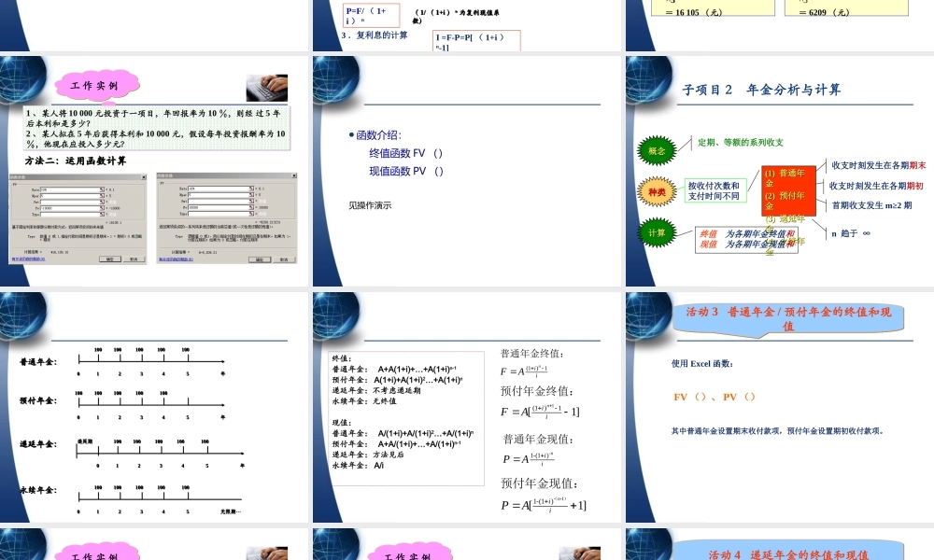
Task: Select the yellow =16 105 元 result box
Action: 712,9
